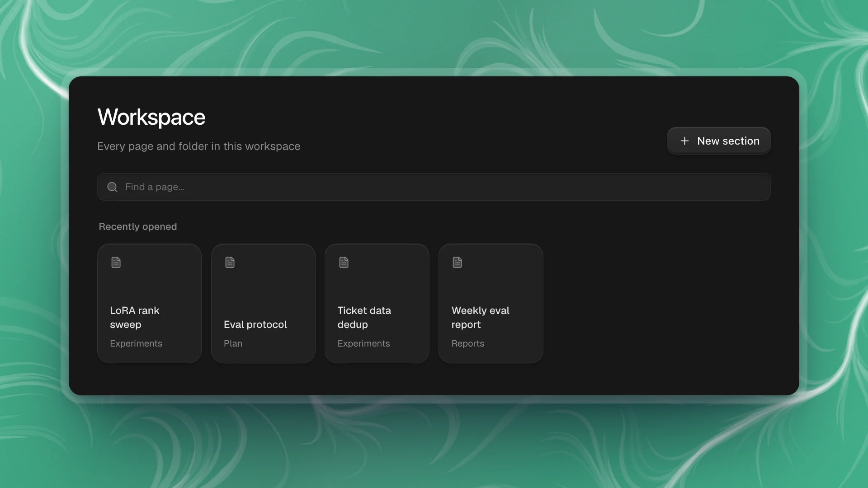Focus the Find a page search field

pos(434,187)
